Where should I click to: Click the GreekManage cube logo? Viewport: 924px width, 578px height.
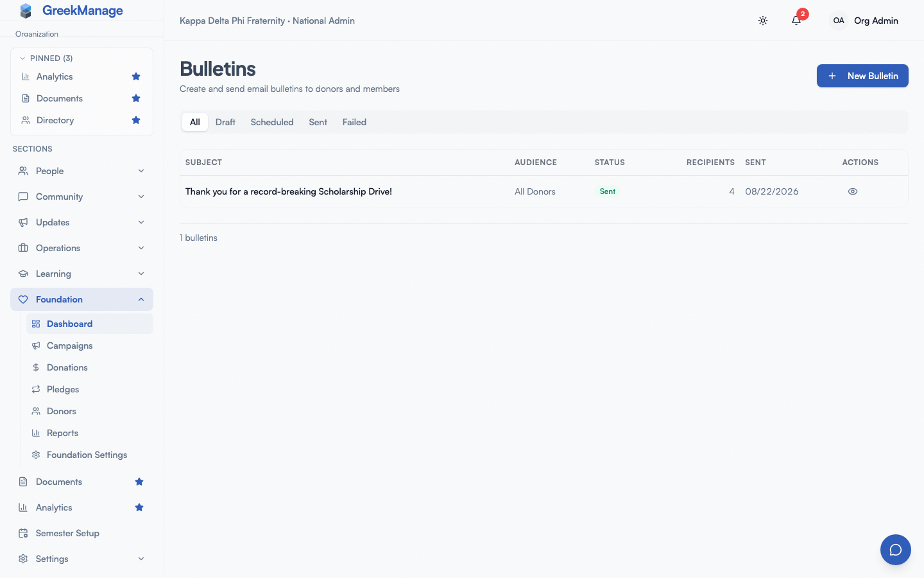(26, 11)
